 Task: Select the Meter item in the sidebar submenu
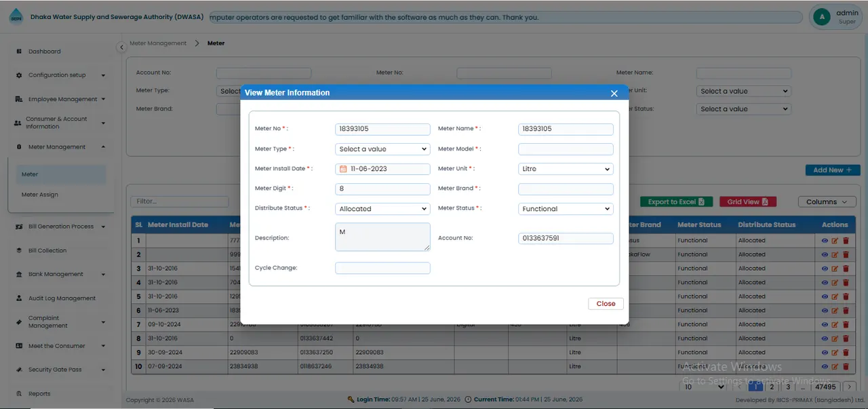coord(61,174)
